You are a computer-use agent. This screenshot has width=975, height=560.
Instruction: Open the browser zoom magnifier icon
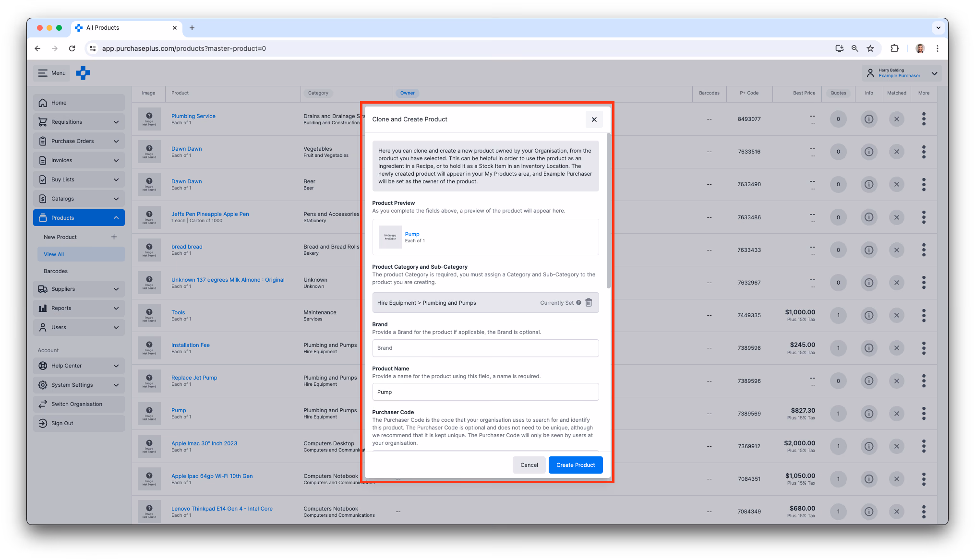point(855,48)
